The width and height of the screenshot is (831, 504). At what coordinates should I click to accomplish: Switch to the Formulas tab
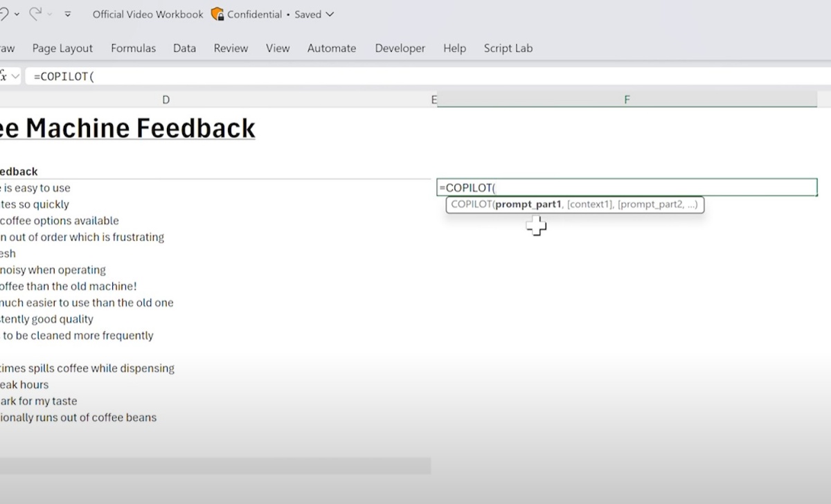pyautogui.click(x=133, y=48)
